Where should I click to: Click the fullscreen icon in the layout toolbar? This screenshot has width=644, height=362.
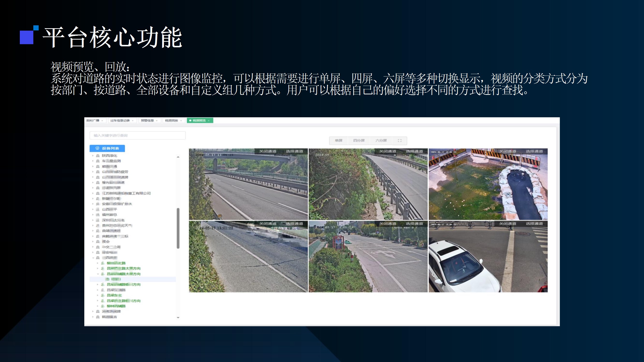pyautogui.click(x=400, y=140)
